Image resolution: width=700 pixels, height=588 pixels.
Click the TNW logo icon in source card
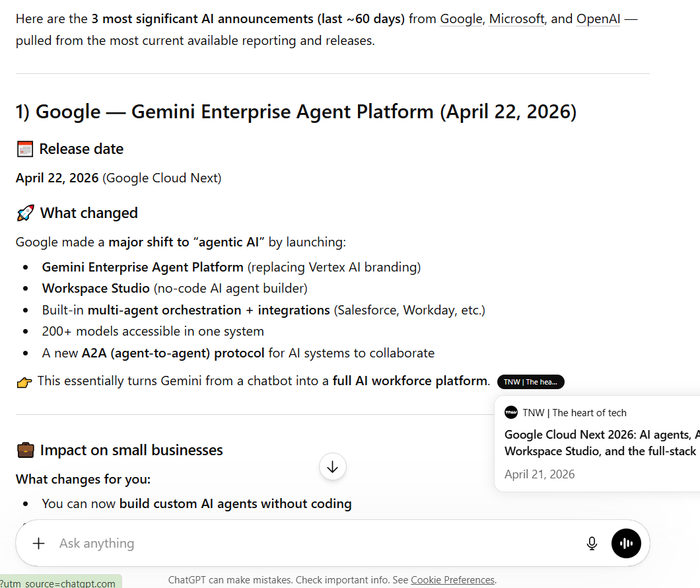tap(510, 412)
